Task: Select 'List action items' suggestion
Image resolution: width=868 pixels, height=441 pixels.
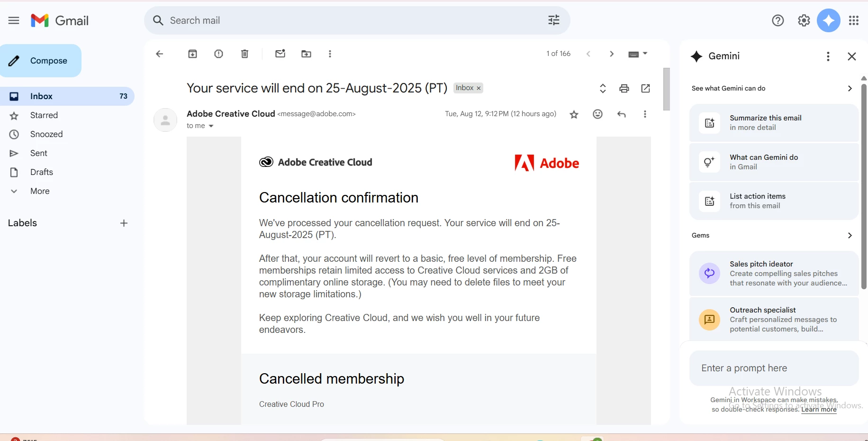Action: [x=774, y=201]
